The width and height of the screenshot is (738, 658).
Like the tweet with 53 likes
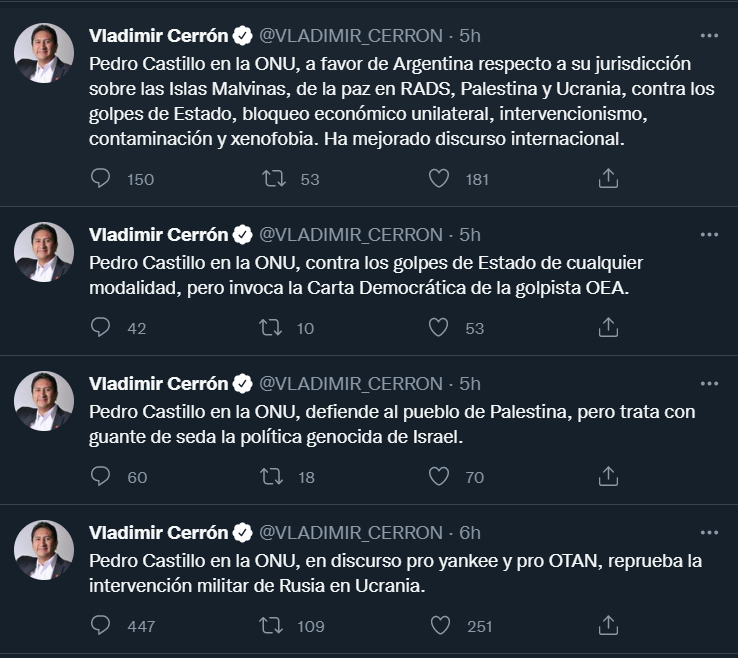pos(438,327)
